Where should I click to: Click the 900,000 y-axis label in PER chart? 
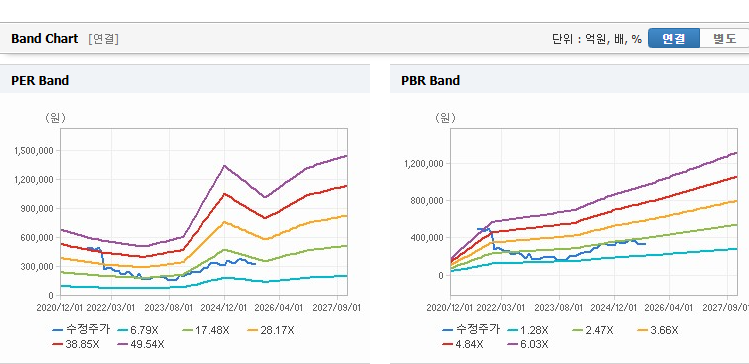pyautogui.click(x=38, y=208)
